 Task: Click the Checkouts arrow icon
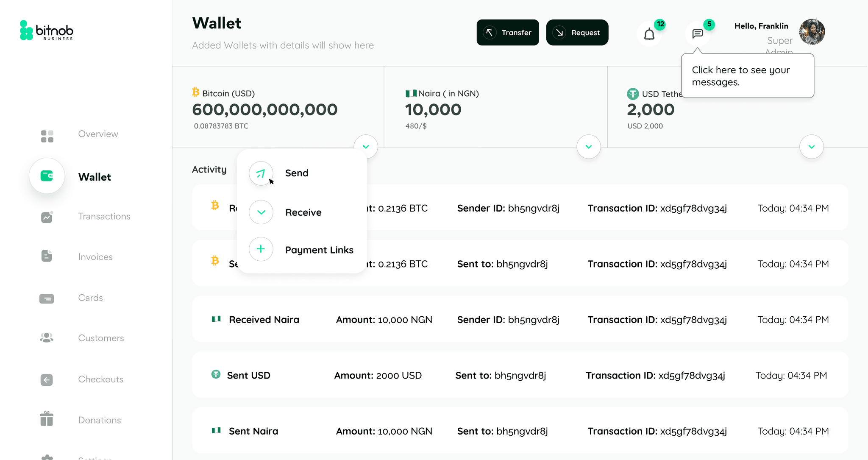click(x=47, y=379)
